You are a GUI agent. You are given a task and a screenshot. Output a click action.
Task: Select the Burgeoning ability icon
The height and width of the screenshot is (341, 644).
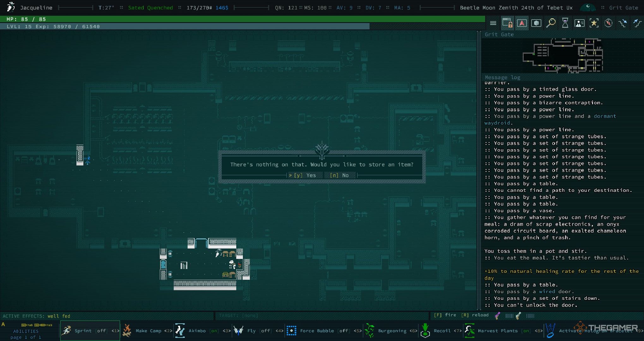click(370, 331)
